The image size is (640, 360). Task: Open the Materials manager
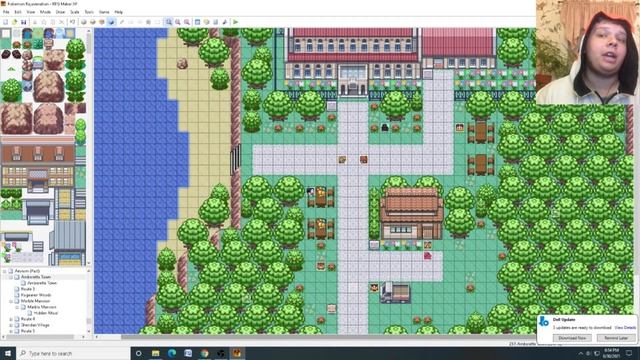point(207,22)
